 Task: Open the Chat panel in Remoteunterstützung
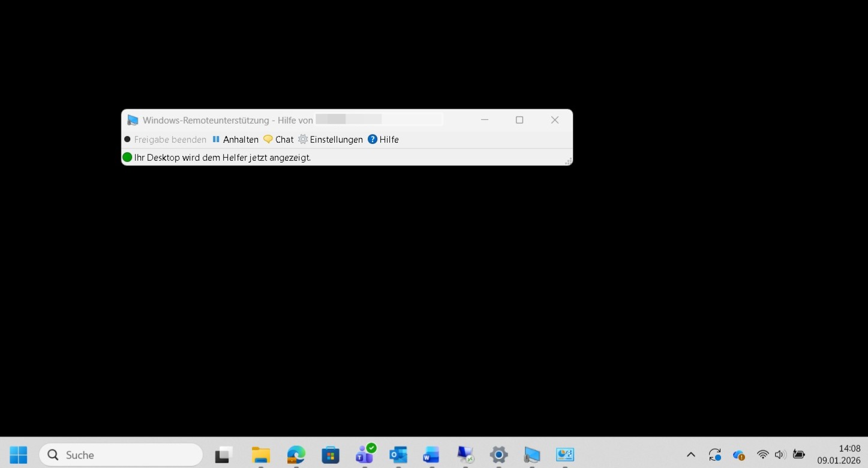[x=278, y=139]
